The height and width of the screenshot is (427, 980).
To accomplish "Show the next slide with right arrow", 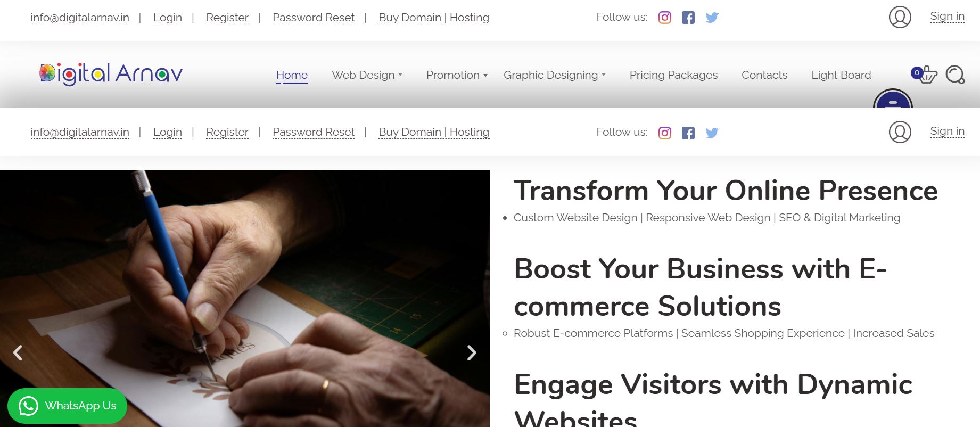I will coord(472,352).
